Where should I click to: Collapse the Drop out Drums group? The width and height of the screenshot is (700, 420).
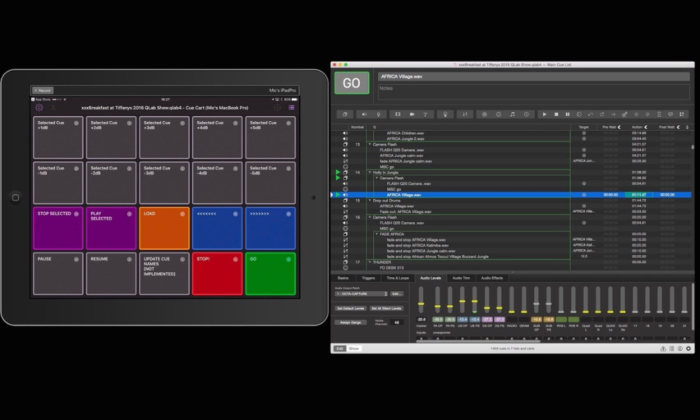click(370, 200)
